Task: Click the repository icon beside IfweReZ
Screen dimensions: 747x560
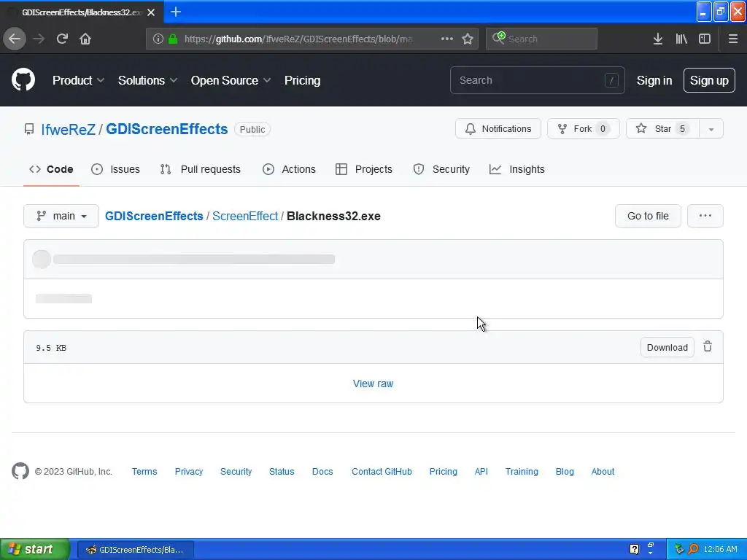Action: click(29, 129)
